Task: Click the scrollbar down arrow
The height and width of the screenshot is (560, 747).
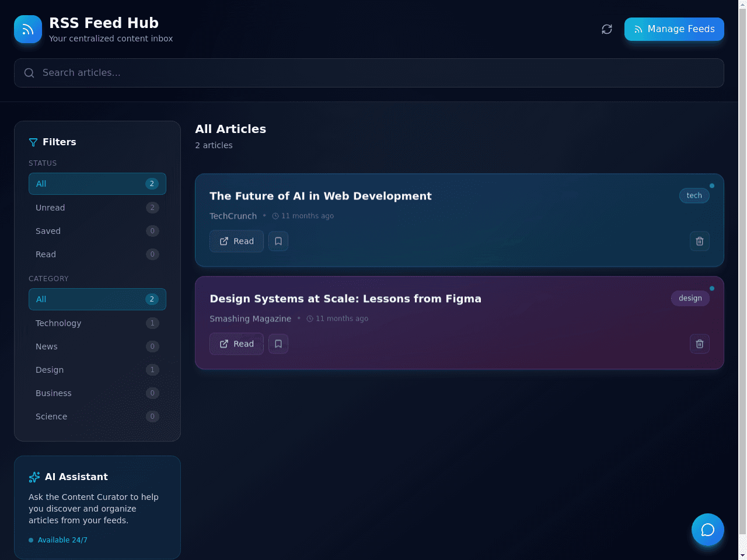Action: coord(742,555)
